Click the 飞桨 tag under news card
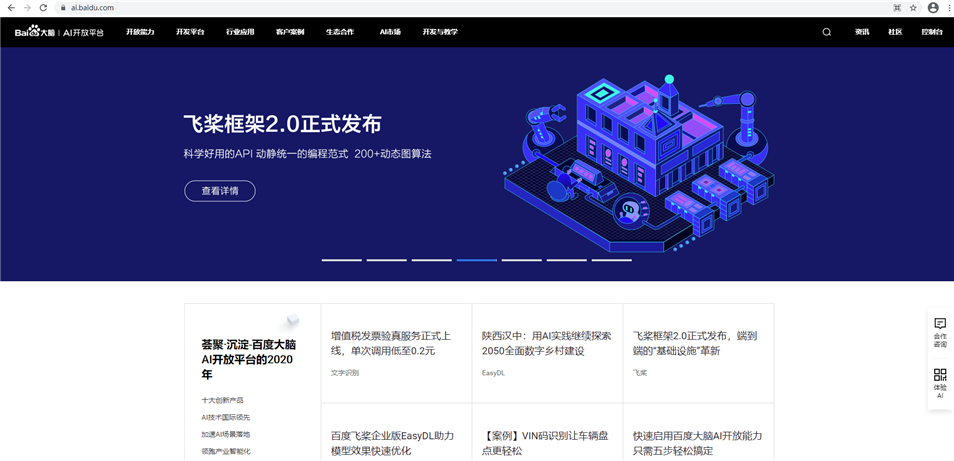Screen dimensions: 954x461 (x=640, y=373)
